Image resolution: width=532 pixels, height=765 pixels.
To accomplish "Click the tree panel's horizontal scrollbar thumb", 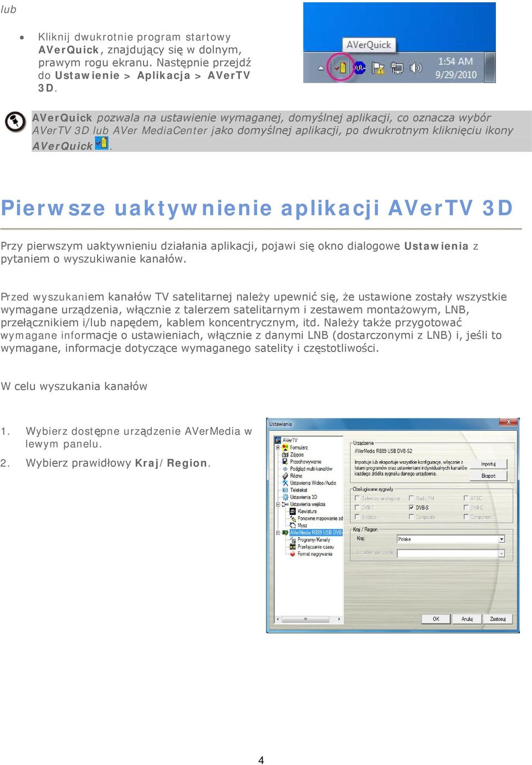I will [x=305, y=619].
